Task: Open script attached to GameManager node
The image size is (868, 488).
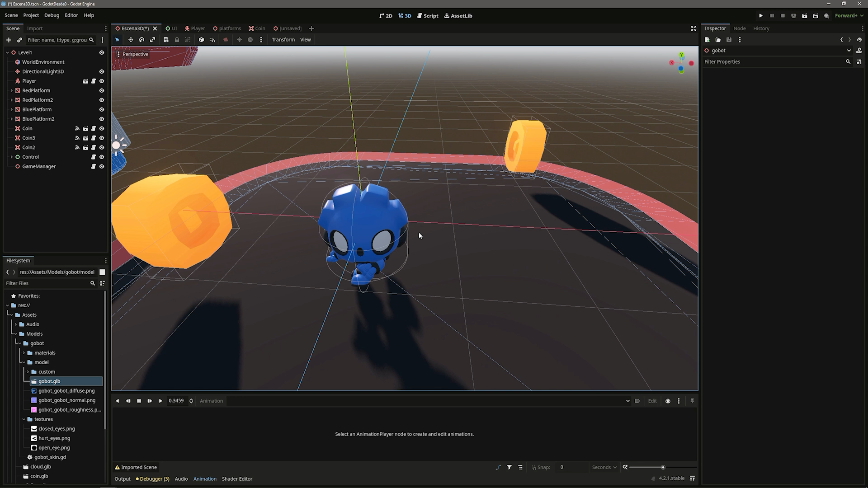Action: click(94, 166)
